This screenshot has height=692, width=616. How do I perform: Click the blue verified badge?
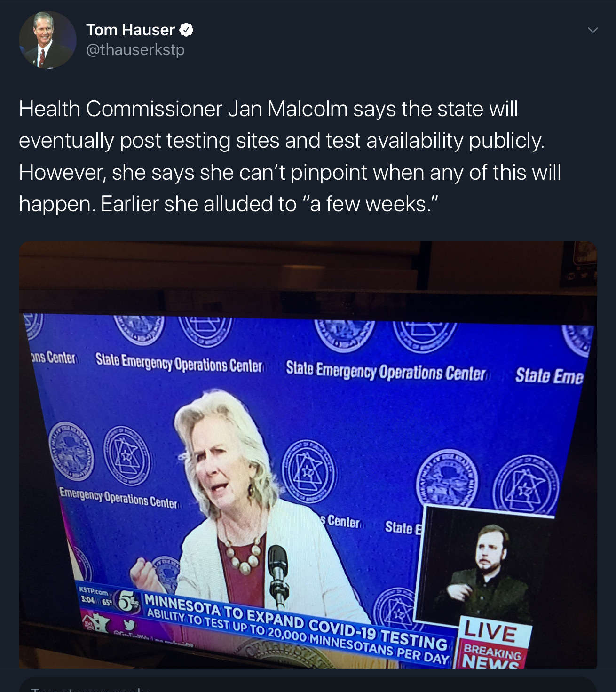pyautogui.click(x=187, y=30)
